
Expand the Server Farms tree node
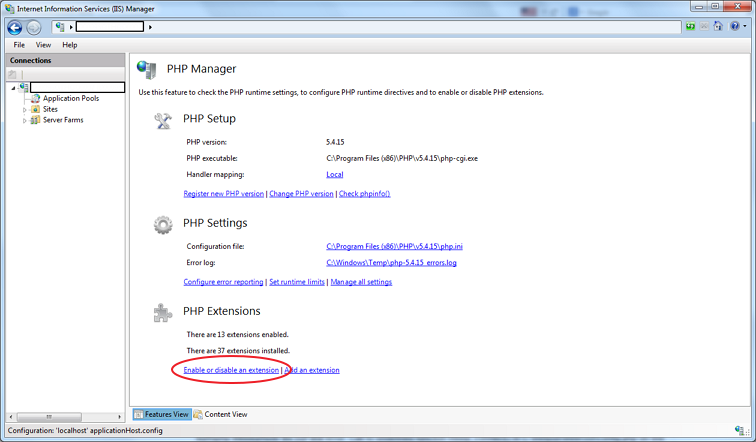[25, 121]
